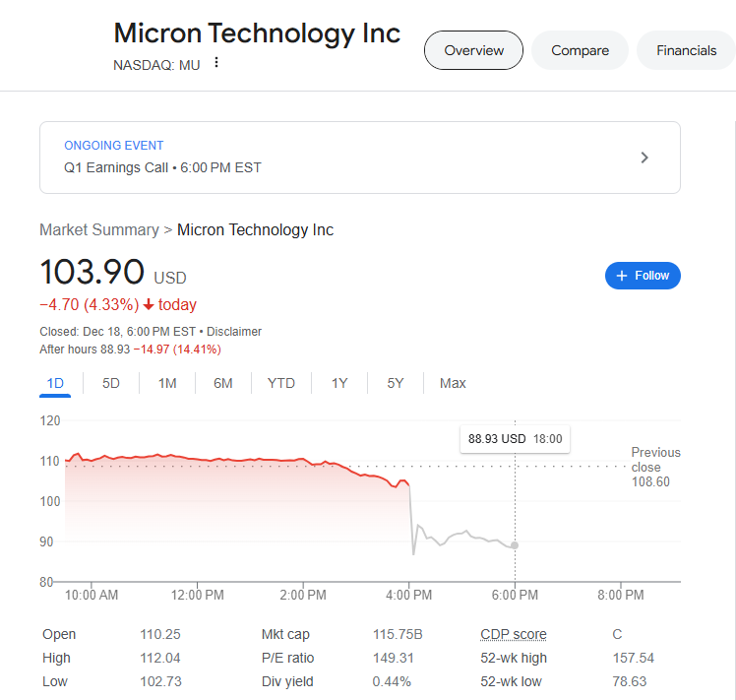Expand the Q1 Earnings Call event chevron

pos(644,158)
